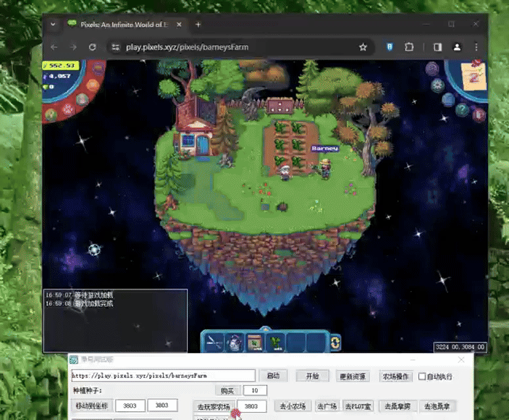Click the pink paw bubble icon
The width and height of the screenshot is (509, 420).
click(x=68, y=109)
